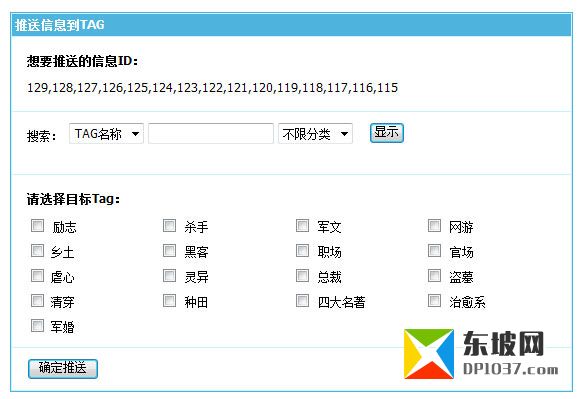Check the 职场 tag checkbox
The width and height of the screenshot is (579, 399).
(302, 251)
